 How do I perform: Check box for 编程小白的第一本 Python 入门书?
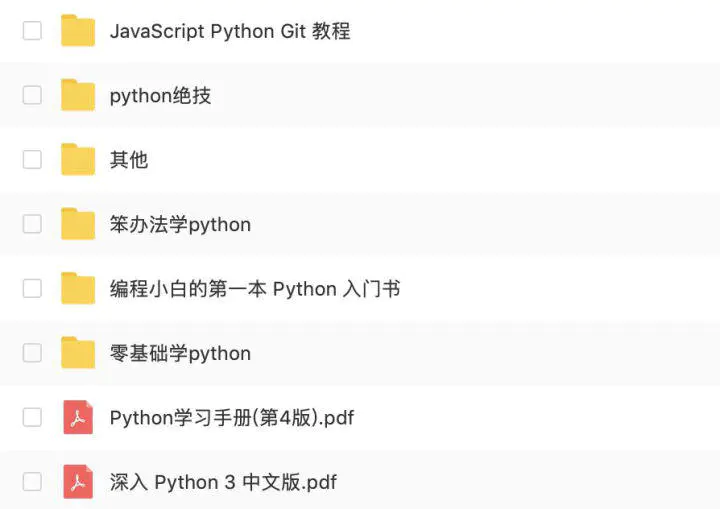32,288
